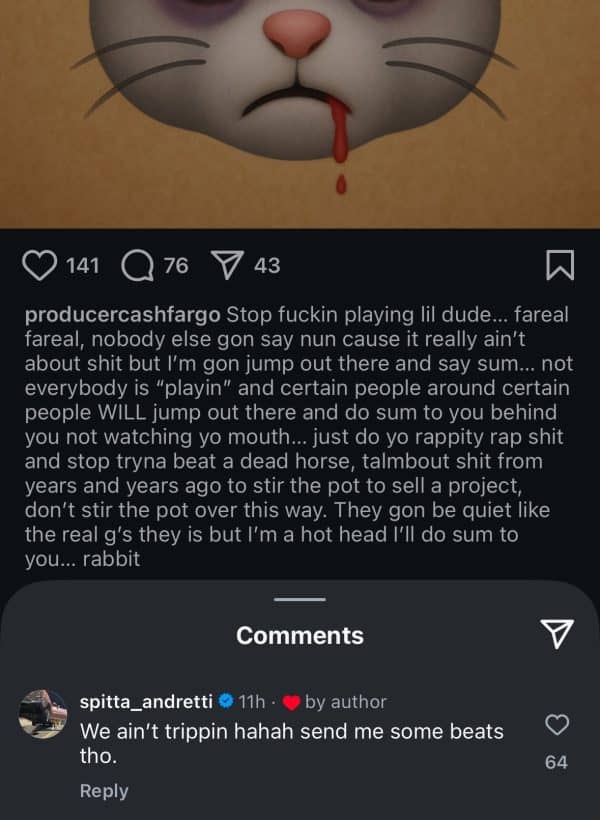Tap the 11h comment timestamp

click(251, 702)
